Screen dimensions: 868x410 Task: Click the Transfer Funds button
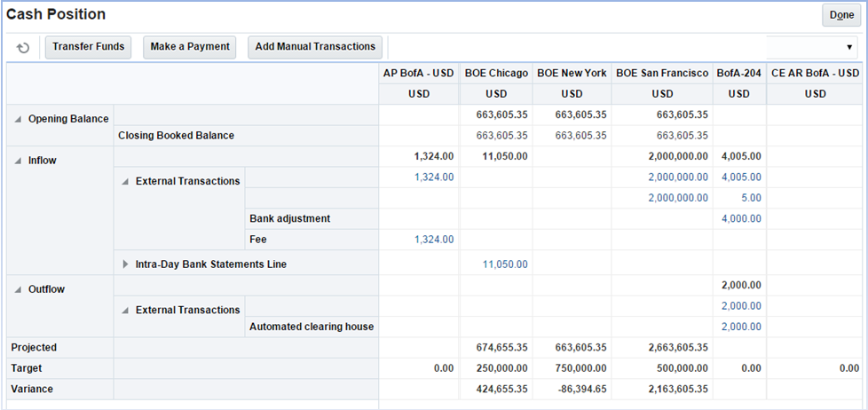click(x=88, y=47)
